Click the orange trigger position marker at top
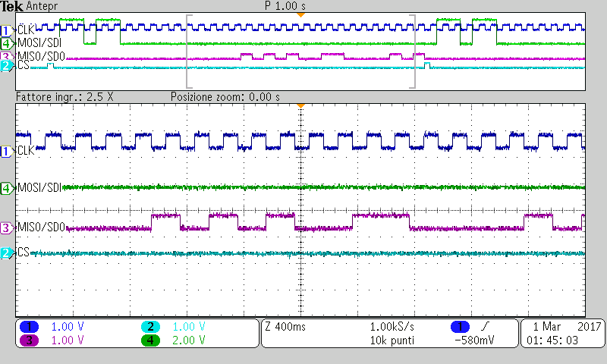607x364 pixels. pos(300,14)
